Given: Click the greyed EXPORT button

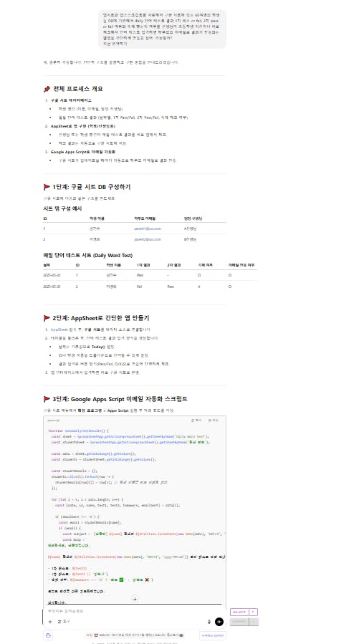Looking at the screenshot, I should (x=239, y=622).
